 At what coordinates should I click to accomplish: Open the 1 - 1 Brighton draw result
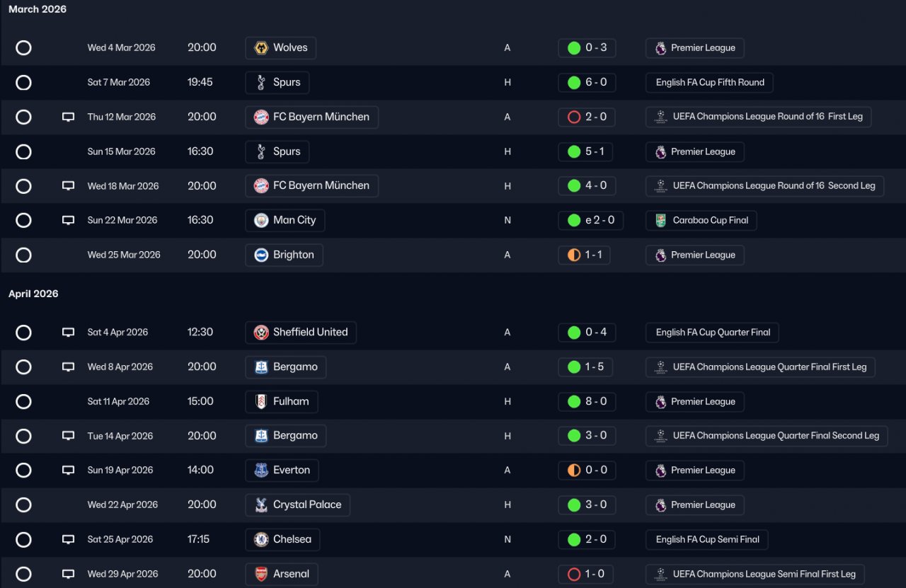[x=593, y=255]
